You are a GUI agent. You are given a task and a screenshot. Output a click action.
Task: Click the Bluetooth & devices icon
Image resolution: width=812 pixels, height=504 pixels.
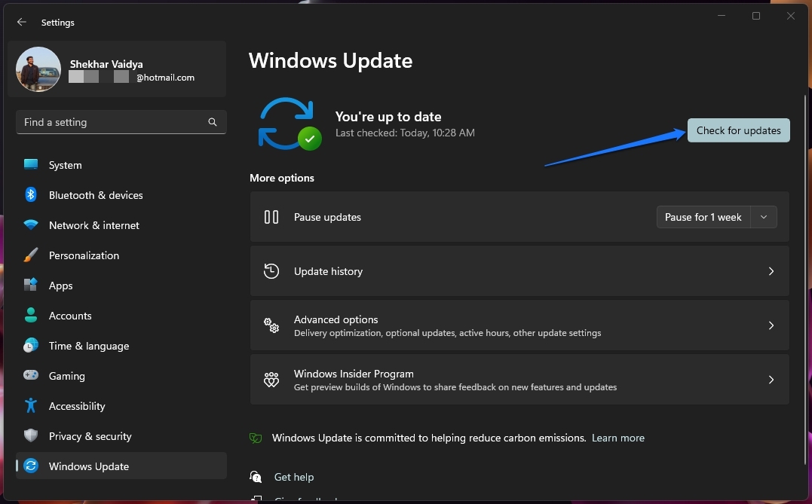pos(31,195)
